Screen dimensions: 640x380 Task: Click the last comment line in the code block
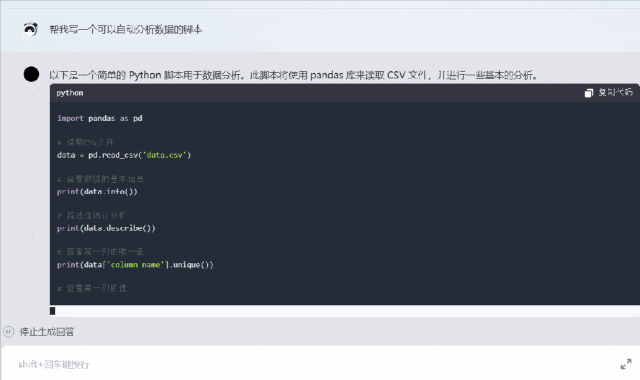coord(92,289)
